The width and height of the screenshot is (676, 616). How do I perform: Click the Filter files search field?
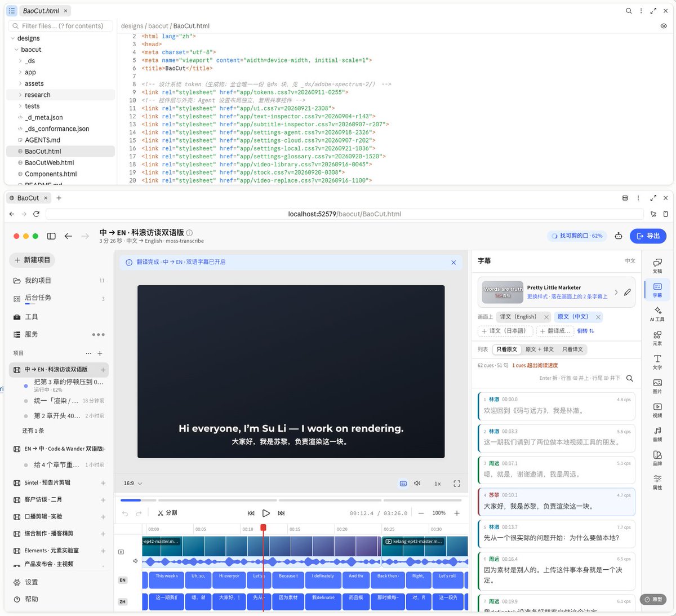click(60, 26)
